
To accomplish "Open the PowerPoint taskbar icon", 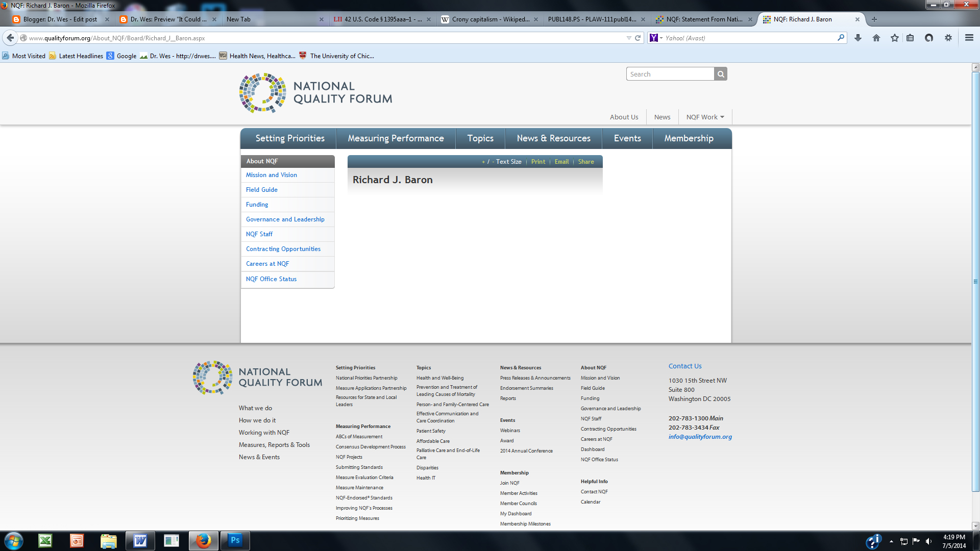I will (x=77, y=541).
